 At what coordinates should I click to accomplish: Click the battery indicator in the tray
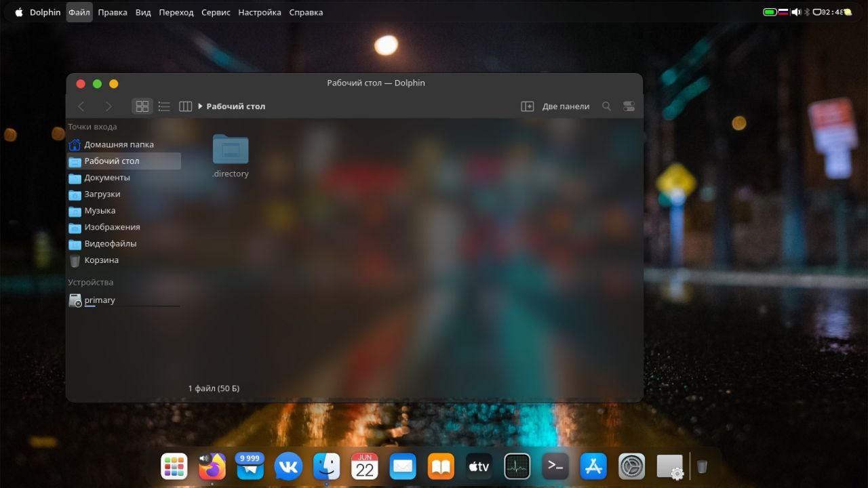[x=770, y=12]
